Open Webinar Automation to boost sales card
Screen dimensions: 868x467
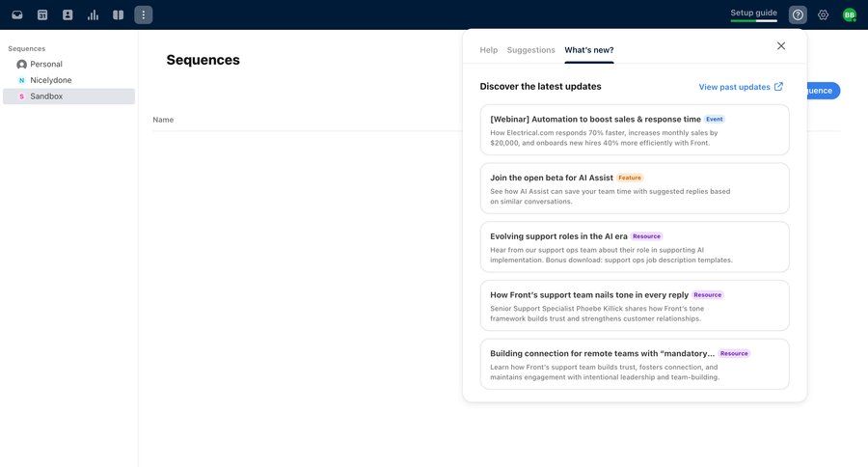[x=635, y=130]
